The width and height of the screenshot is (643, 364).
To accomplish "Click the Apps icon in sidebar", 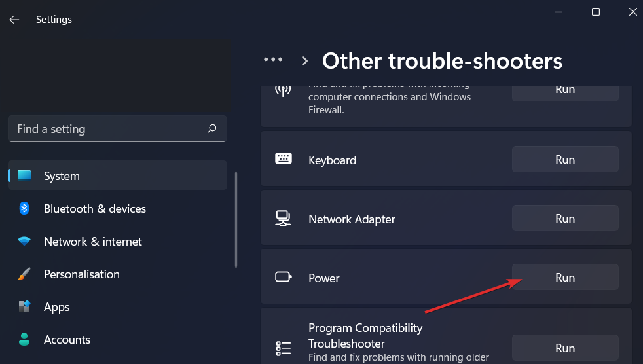I will [x=24, y=306].
